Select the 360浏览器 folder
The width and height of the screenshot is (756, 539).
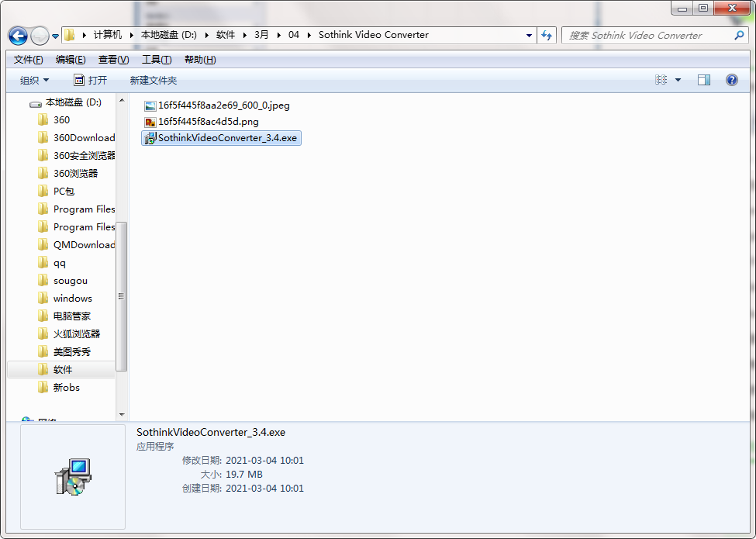[75, 174]
